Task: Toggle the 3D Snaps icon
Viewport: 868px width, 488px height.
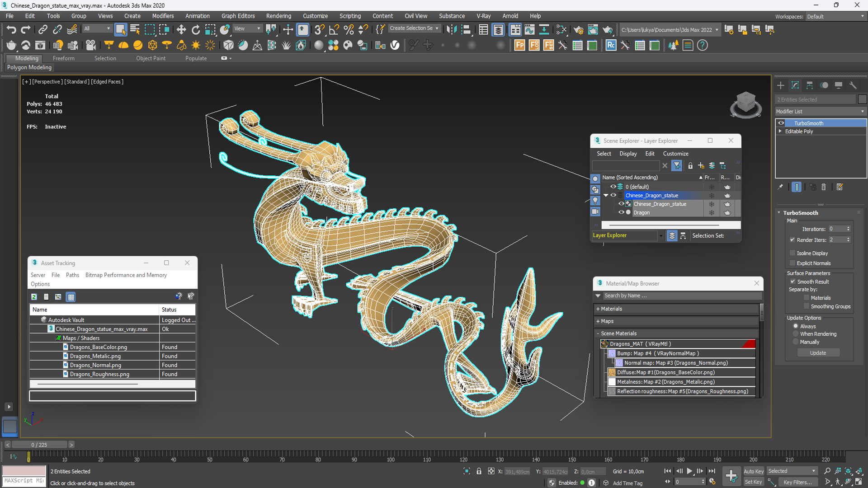Action: point(319,30)
